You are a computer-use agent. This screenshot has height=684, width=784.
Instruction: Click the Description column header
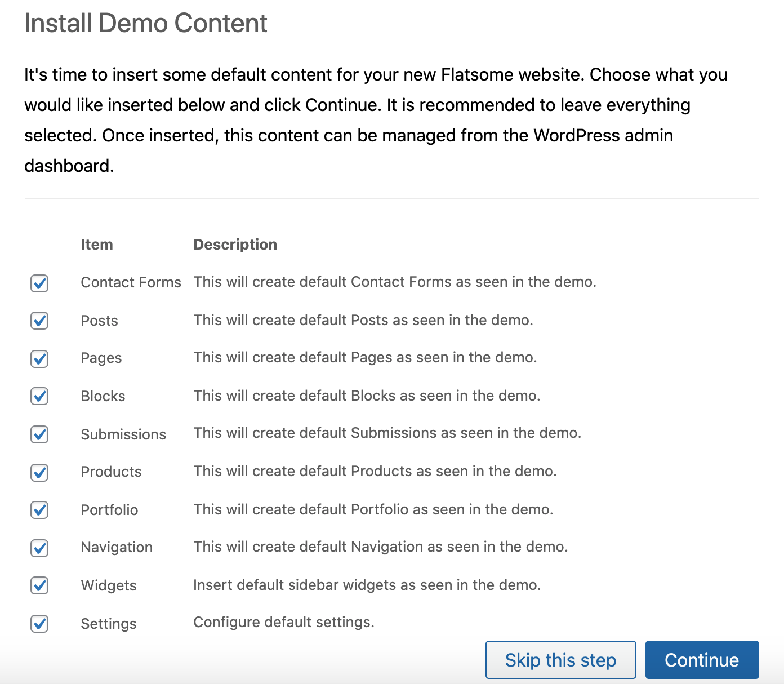pos(235,245)
